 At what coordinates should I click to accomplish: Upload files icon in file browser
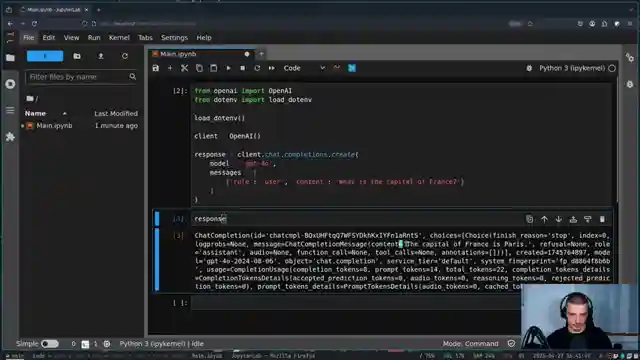click(x=101, y=56)
